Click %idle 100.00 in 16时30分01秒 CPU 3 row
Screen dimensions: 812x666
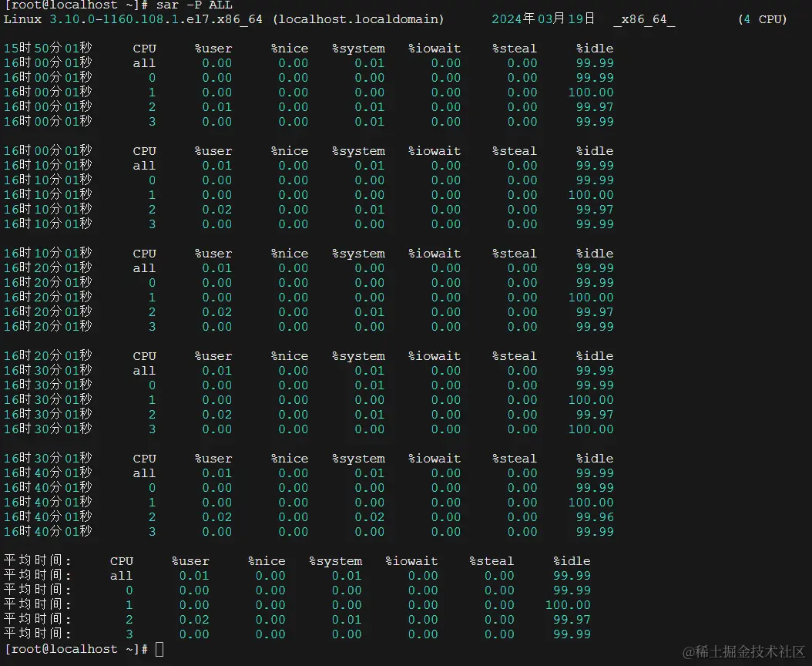click(591, 429)
